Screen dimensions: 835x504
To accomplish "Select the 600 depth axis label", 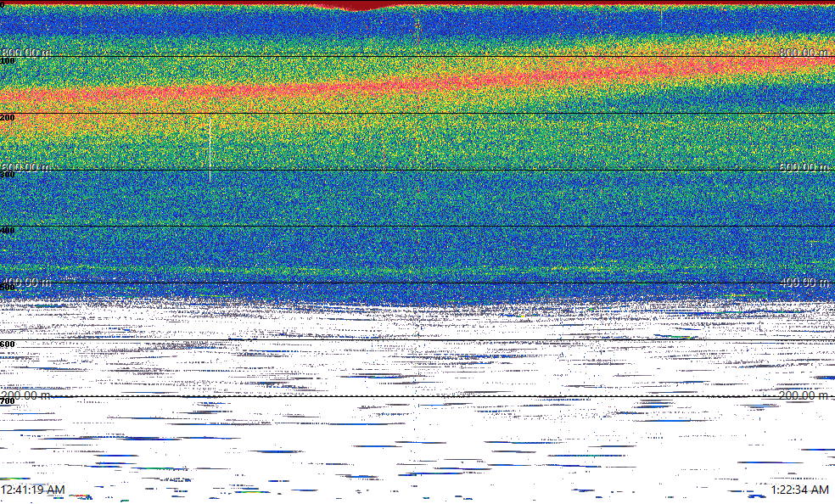I will (8, 344).
